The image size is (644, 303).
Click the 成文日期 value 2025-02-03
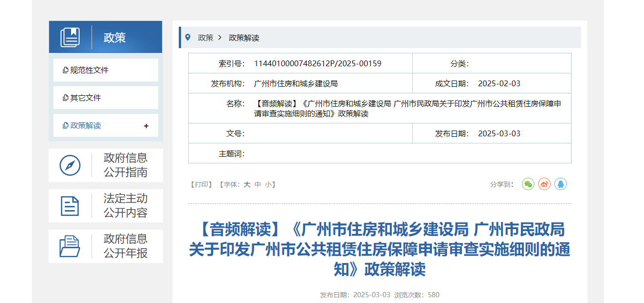(x=499, y=83)
